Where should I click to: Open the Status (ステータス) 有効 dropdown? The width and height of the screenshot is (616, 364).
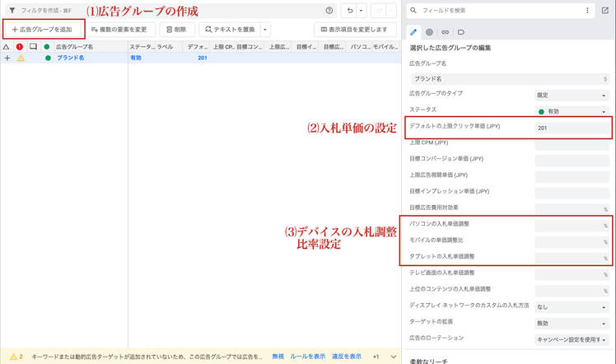click(x=572, y=110)
